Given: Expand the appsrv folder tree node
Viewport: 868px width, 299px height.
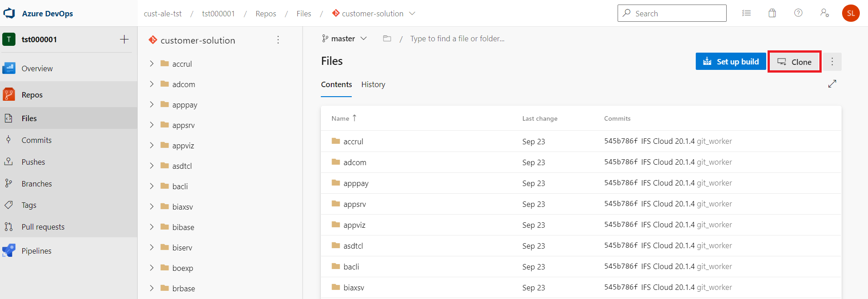Looking at the screenshot, I should [x=152, y=125].
